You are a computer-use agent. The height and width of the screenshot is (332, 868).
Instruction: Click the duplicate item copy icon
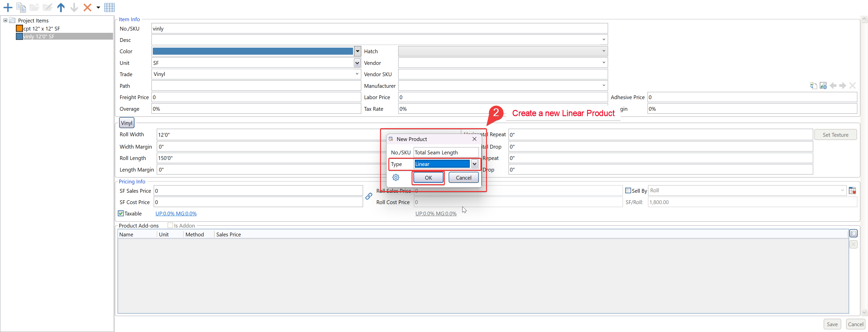coord(21,7)
